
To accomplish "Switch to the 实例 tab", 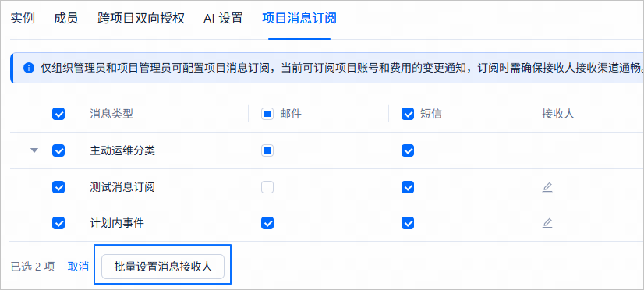I will 23,19.
